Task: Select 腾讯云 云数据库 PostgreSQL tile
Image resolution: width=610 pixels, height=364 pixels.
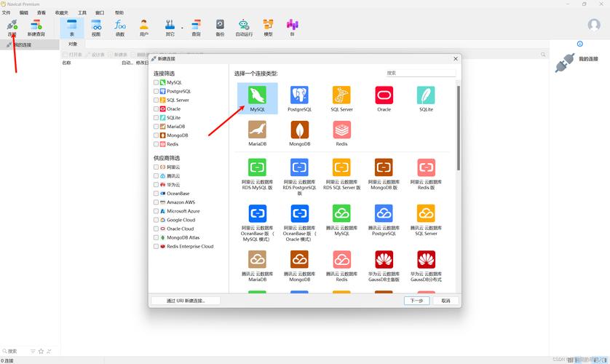Action: click(x=384, y=220)
